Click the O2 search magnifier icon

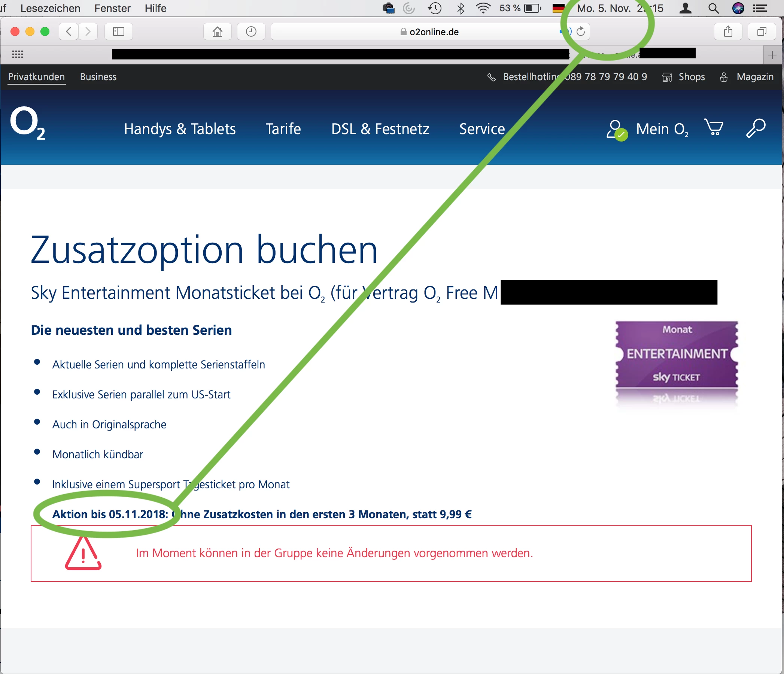756,128
